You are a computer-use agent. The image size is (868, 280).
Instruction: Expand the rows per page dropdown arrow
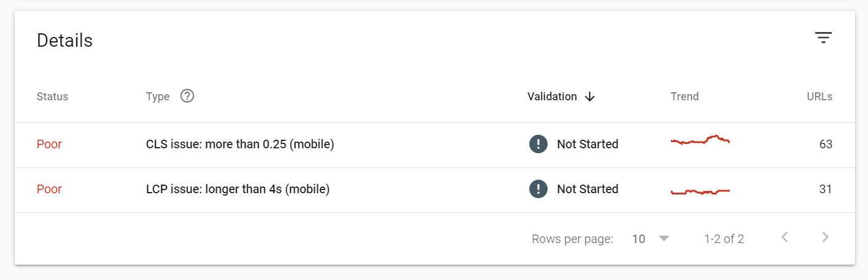(663, 239)
